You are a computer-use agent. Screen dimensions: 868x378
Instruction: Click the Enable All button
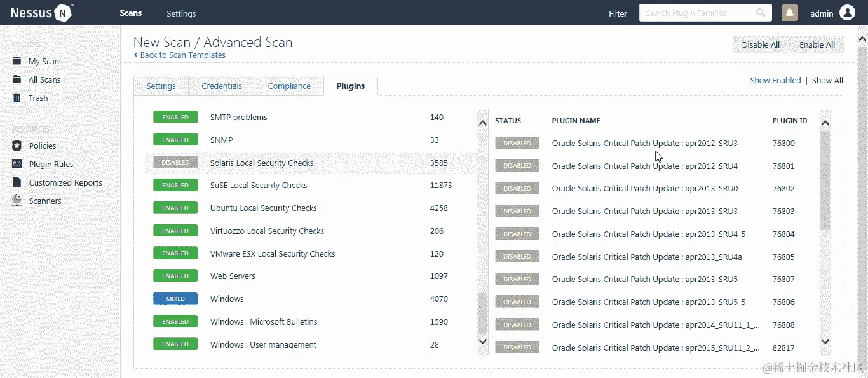click(817, 44)
